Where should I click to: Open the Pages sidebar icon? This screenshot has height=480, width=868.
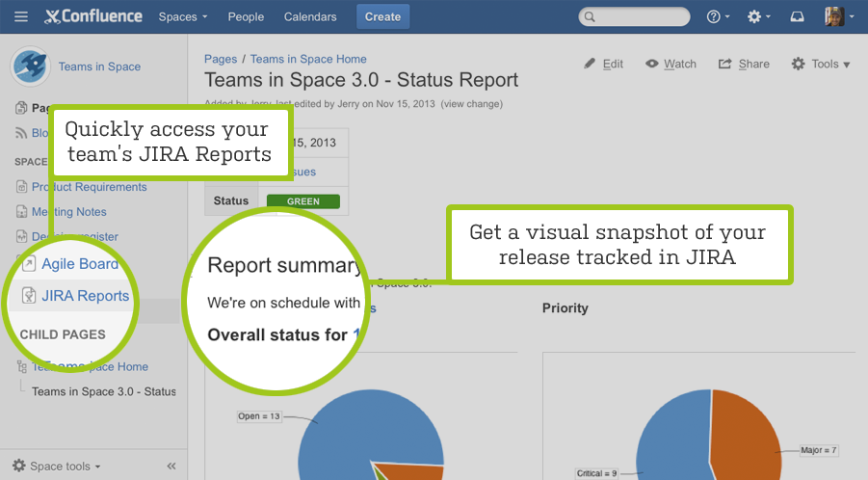click(x=21, y=108)
